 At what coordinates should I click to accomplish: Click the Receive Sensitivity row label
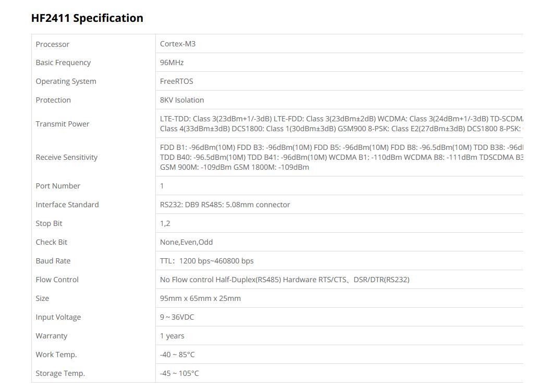pyautogui.click(x=67, y=157)
